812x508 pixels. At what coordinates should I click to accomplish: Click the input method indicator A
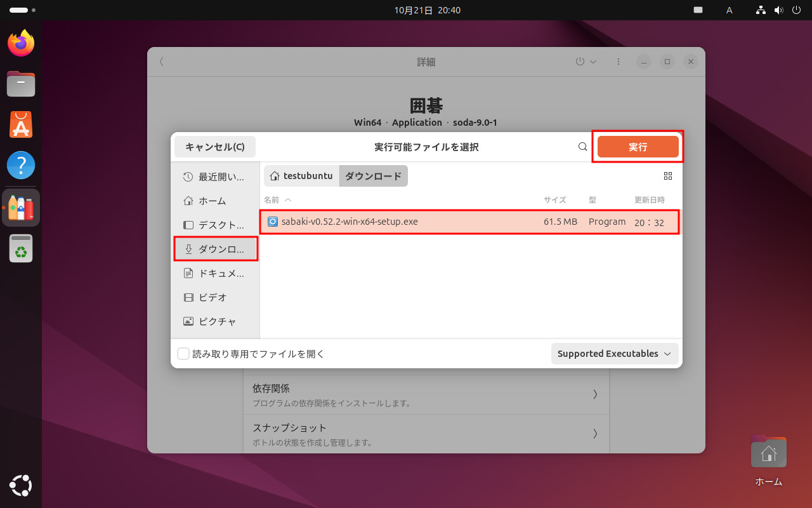pyautogui.click(x=729, y=10)
